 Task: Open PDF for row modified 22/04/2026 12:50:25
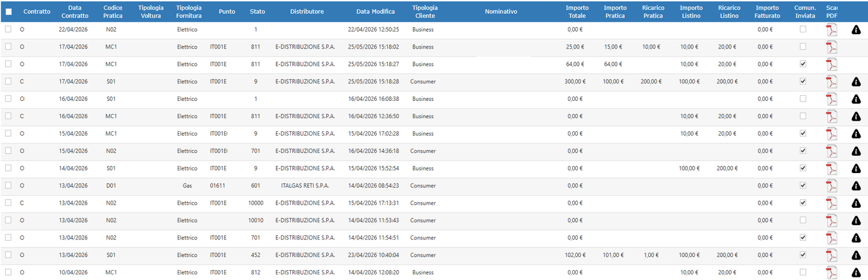pyautogui.click(x=832, y=30)
